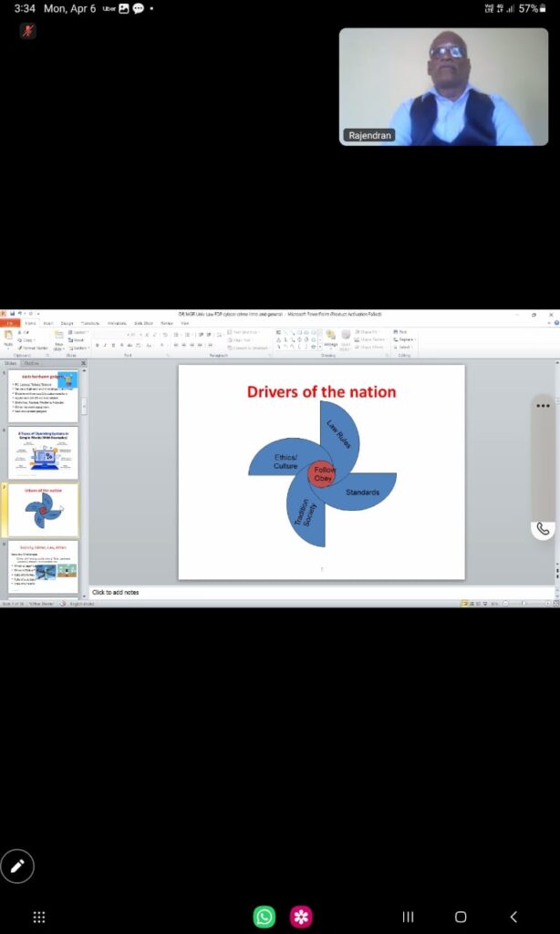Open the app drawer grid icon
Image resolution: width=560 pixels, height=934 pixels.
[x=39, y=916]
